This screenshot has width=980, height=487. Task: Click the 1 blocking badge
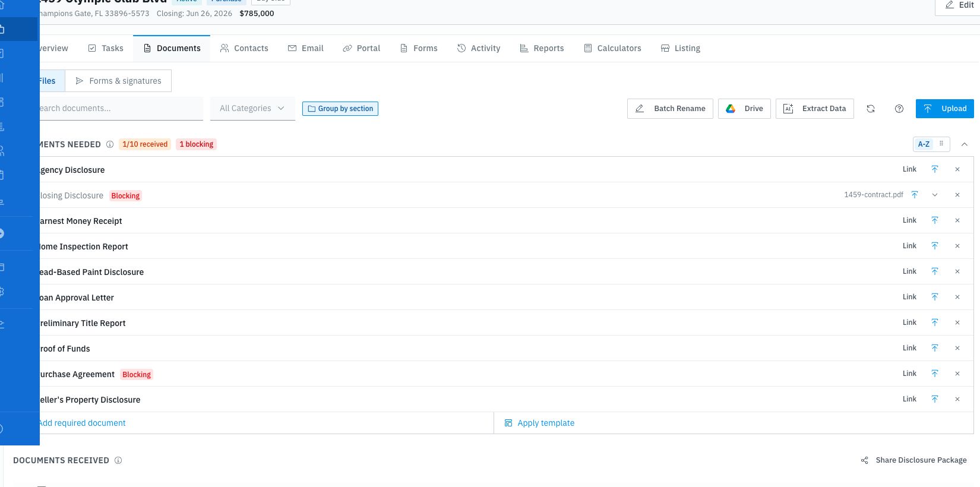[197, 144]
